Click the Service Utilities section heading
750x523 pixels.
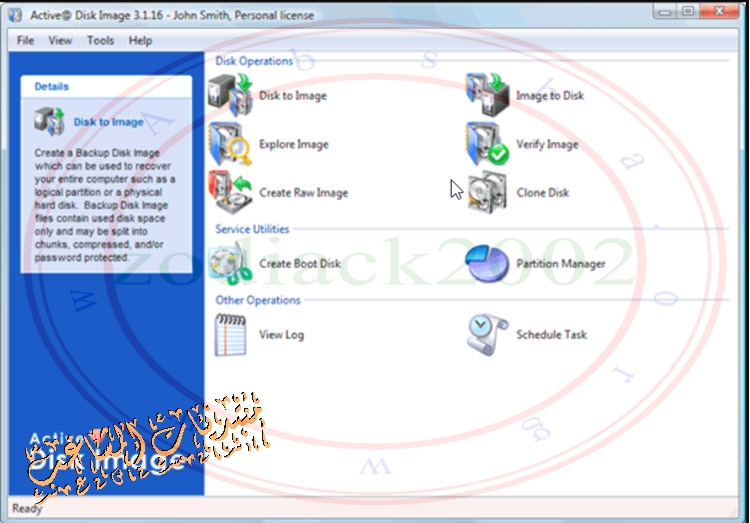click(252, 229)
